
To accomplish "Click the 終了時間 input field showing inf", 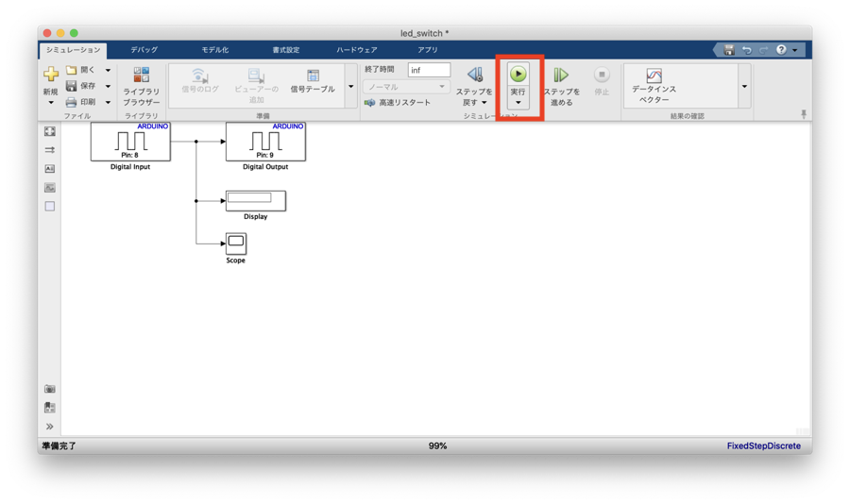I will 429,71.
